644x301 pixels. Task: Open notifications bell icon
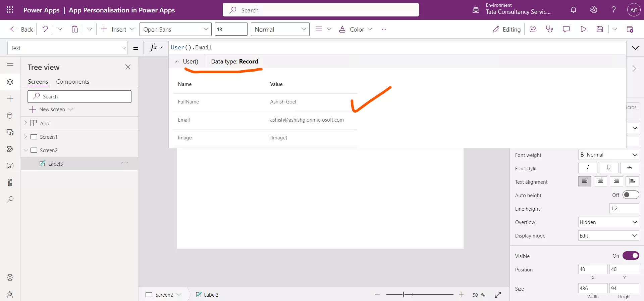coord(574,10)
